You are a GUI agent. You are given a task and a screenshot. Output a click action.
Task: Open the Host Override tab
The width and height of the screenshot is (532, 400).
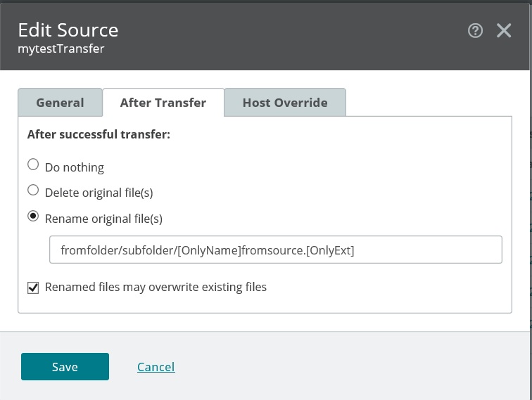[285, 103]
